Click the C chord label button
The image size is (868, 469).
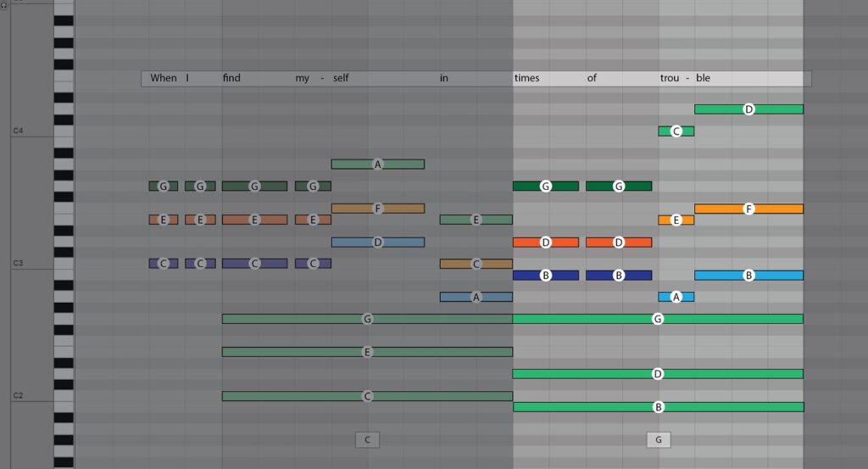[367, 439]
